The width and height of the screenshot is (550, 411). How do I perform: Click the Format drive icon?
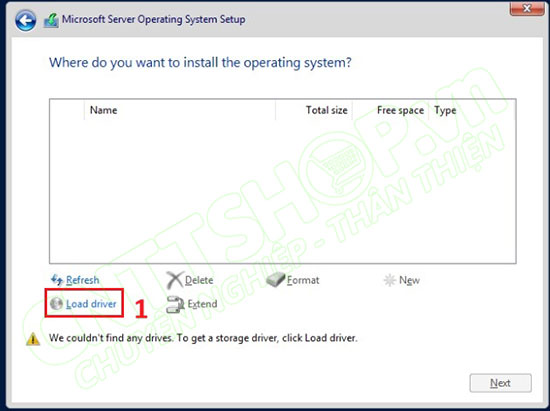tap(275, 280)
